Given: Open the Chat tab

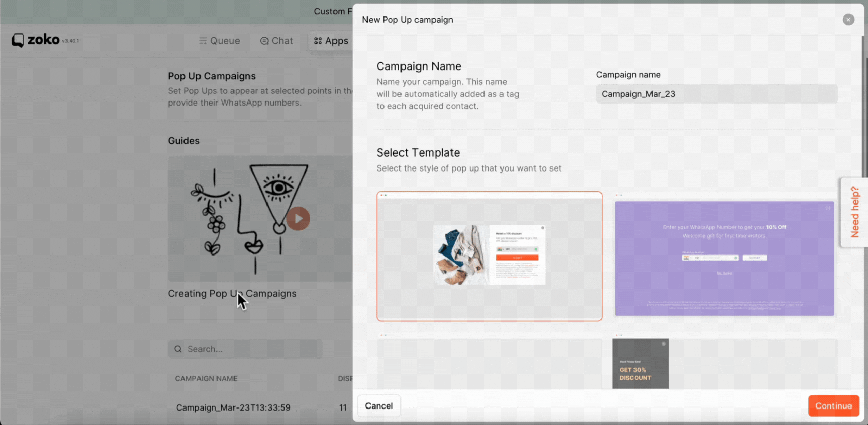Looking at the screenshot, I should coord(277,41).
